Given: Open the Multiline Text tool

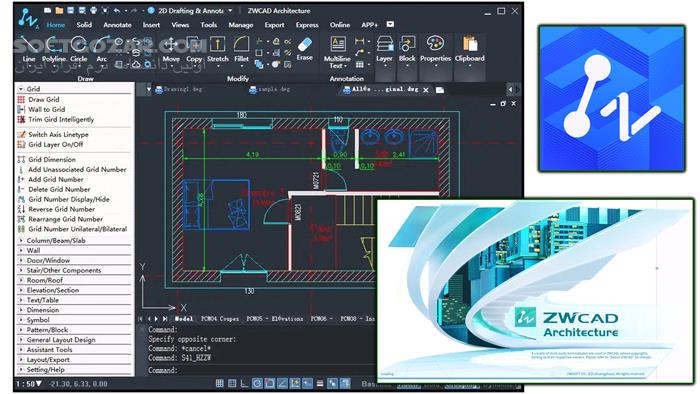Looking at the screenshot, I should [337, 52].
